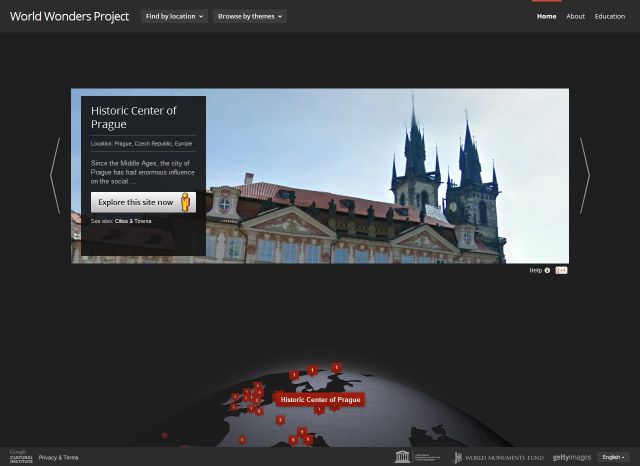
Task: Visit the World Monuments Fund logo link
Action: [499, 457]
